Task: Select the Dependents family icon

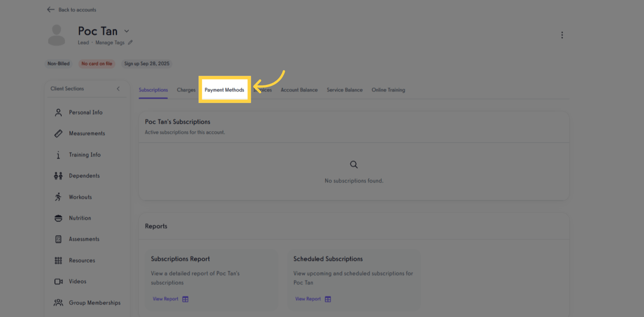Action: [58, 175]
